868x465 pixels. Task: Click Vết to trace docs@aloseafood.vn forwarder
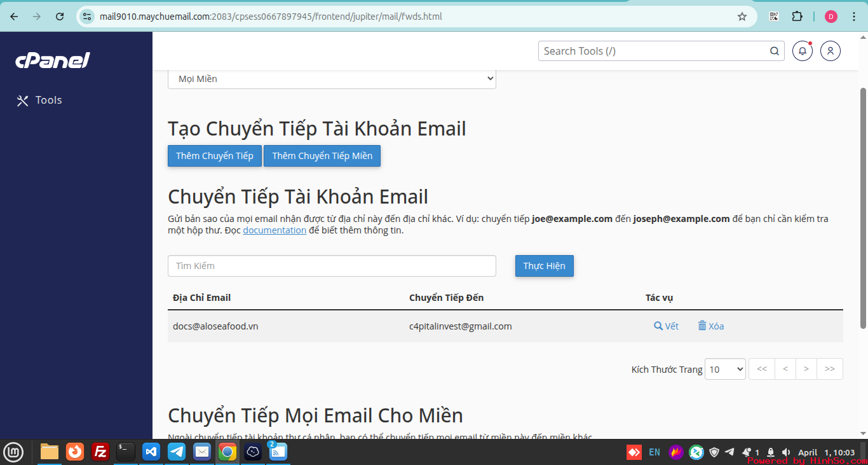pyautogui.click(x=666, y=326)
